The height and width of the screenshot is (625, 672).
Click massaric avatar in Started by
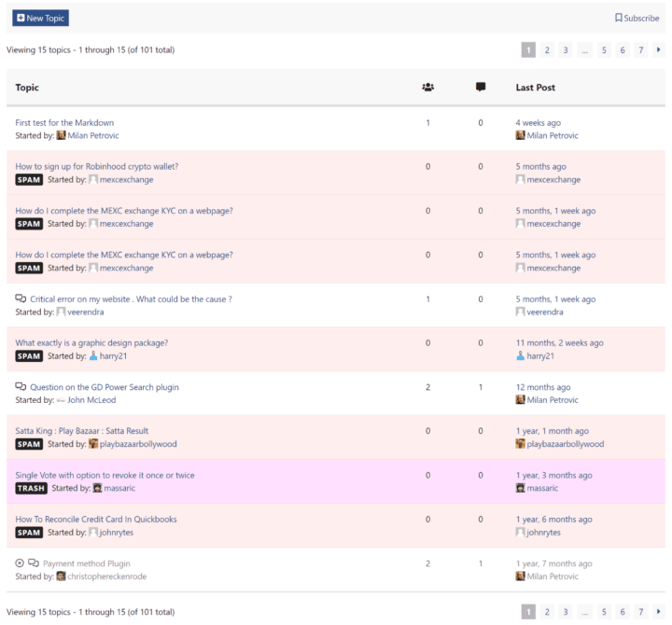(x=98, y=488)
